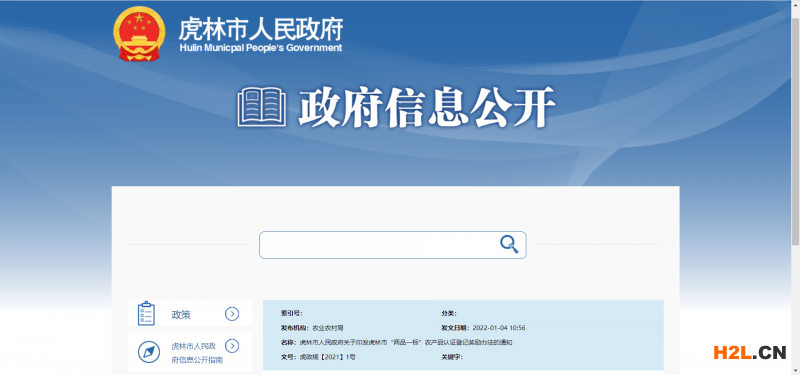Click Hulin Municipal People's Government subtitle
This screenshot has width=800, height=375.
click(261, 48)
